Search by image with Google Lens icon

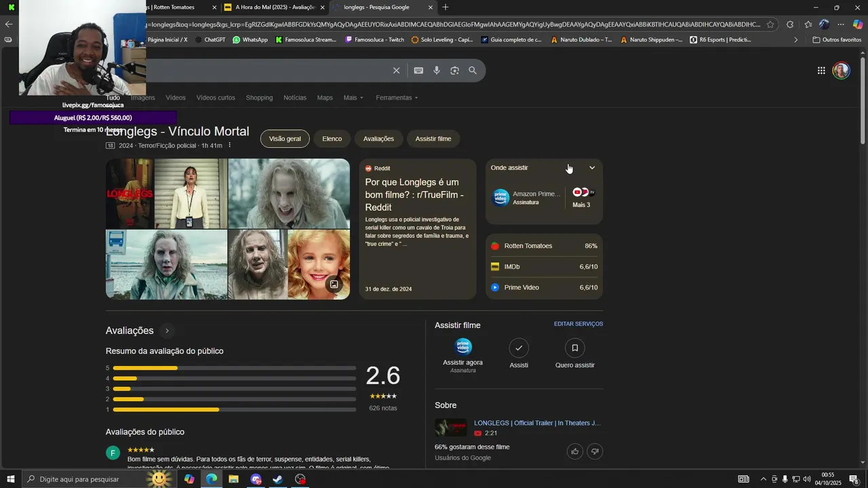tap(454, 70)
